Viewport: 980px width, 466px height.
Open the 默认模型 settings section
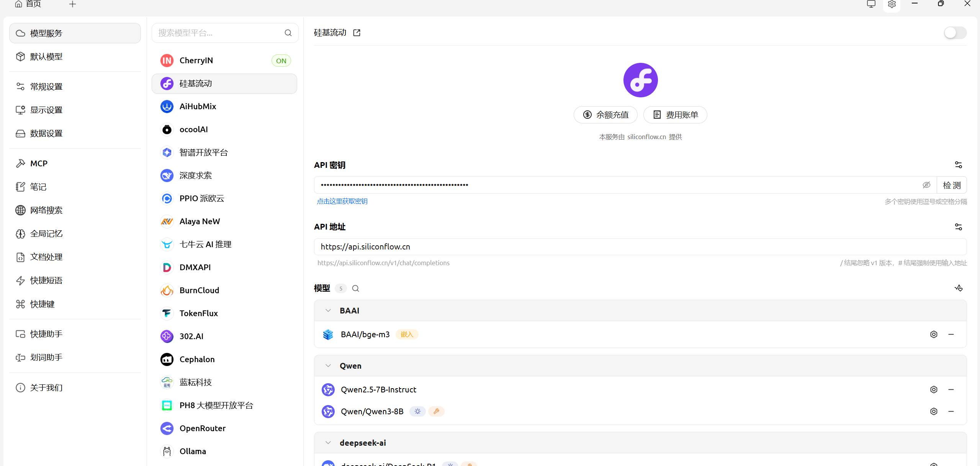tap(75, 57)
